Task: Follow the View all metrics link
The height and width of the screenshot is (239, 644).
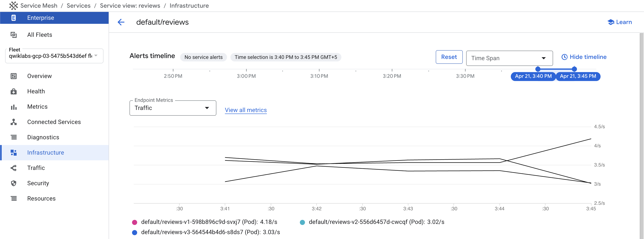Action: click(x=246, y=110)
